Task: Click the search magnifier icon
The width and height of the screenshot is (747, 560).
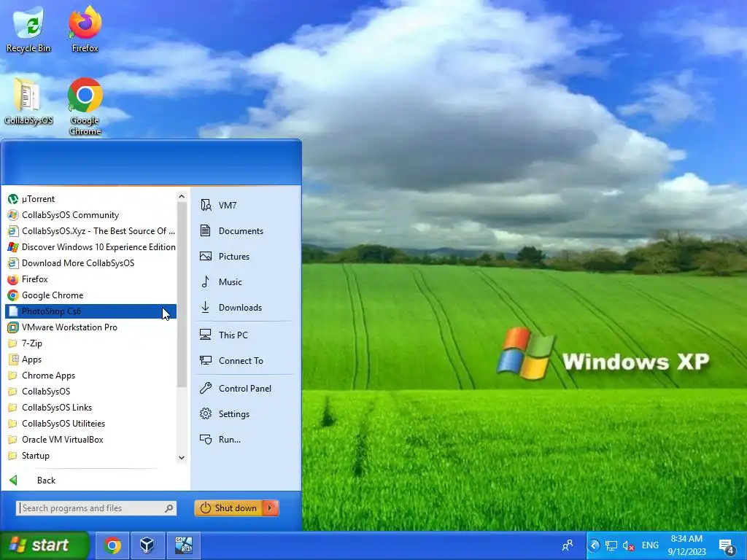Action: click(x=169, y=508)
